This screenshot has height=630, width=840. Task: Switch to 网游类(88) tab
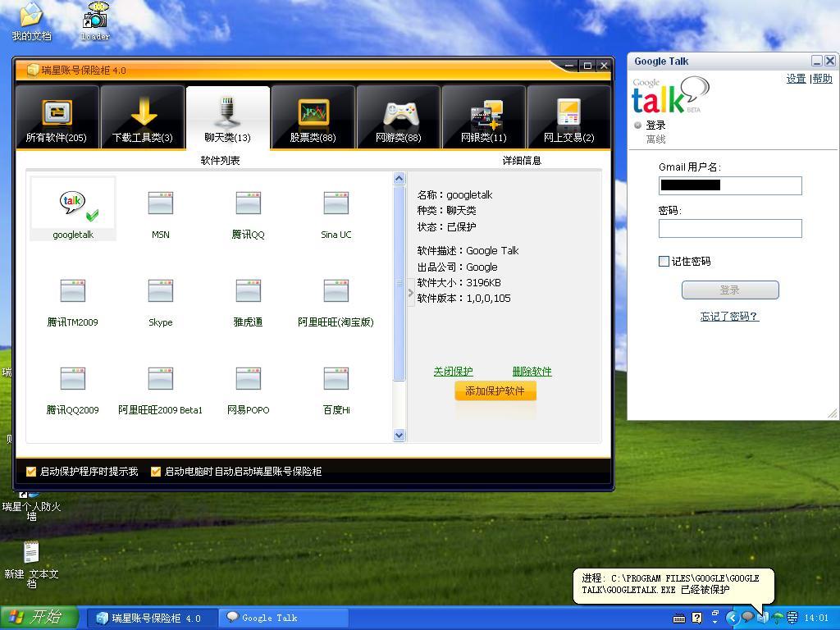398,116
